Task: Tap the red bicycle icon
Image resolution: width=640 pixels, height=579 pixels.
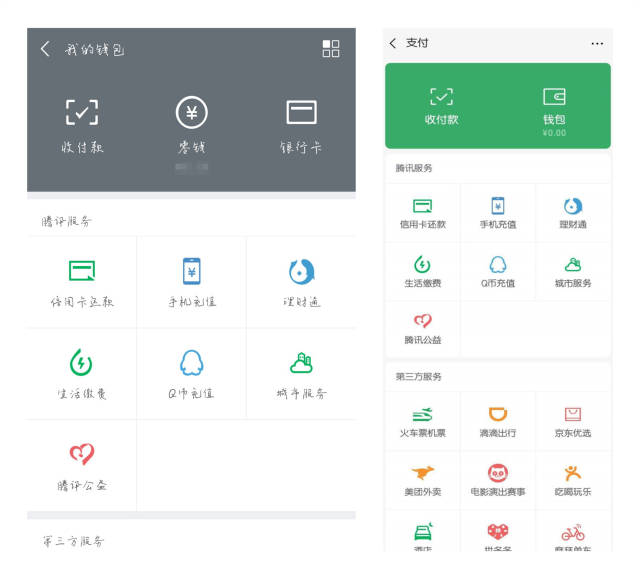Action: click(x=573, y=532)
